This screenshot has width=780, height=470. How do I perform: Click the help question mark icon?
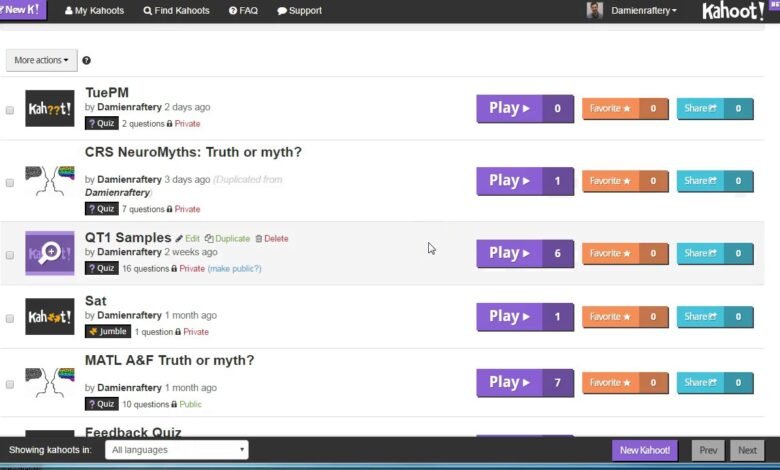[86, 61]
